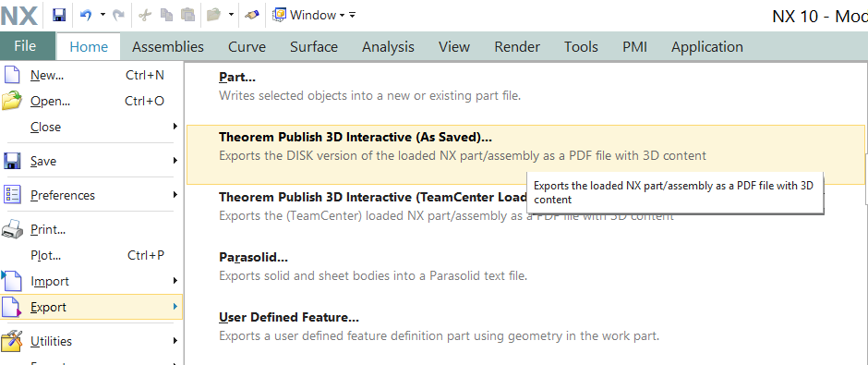Click the Preferences checklist icon
868x365 pixels.
click(x=12, y=195)
